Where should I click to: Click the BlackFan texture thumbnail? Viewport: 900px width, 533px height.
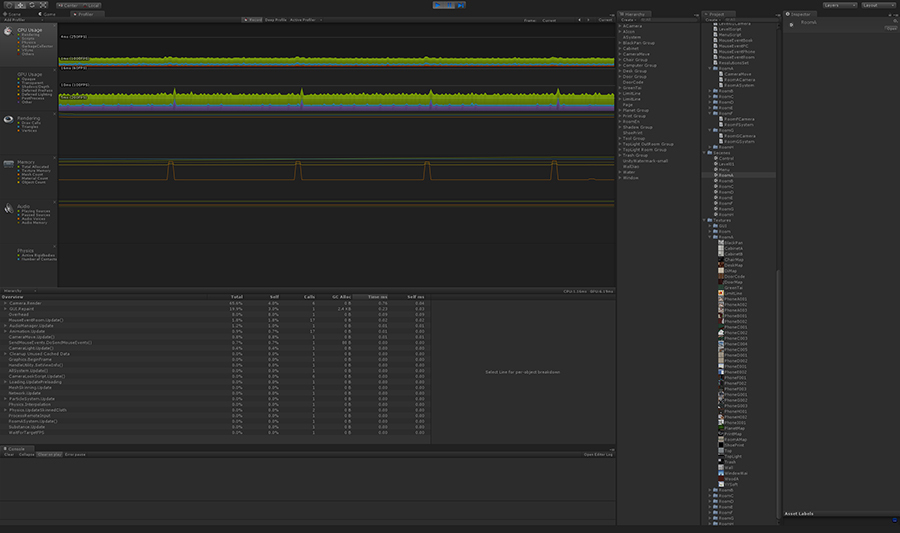coord(721,243)
